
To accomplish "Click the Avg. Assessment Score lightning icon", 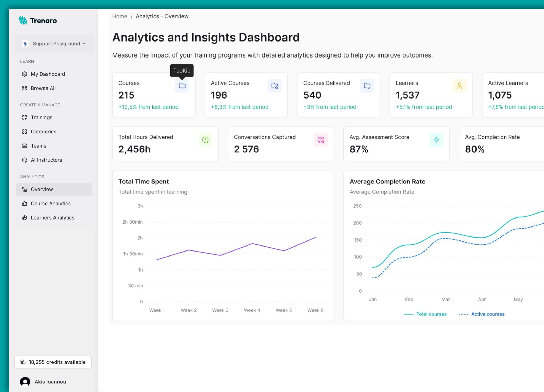I will click(436, 140).
